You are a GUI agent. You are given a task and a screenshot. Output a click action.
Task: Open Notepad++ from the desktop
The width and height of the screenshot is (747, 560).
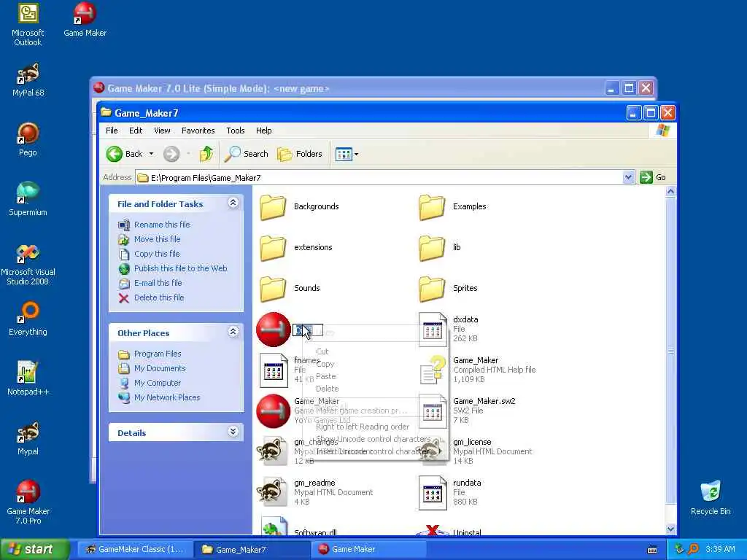[28, 378]
